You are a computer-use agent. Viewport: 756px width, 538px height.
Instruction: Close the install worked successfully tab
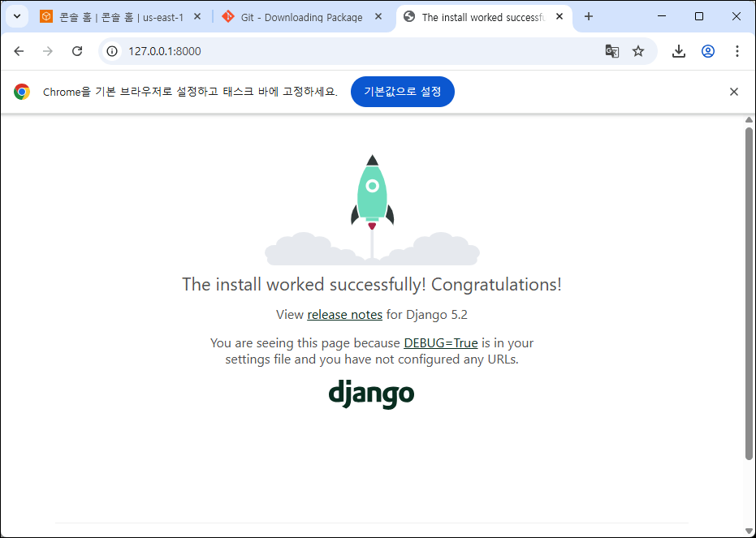pos(559,16)
